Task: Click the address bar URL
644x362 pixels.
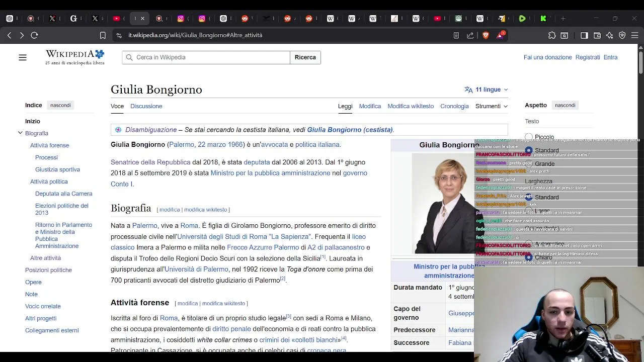Action: (195, 35)
